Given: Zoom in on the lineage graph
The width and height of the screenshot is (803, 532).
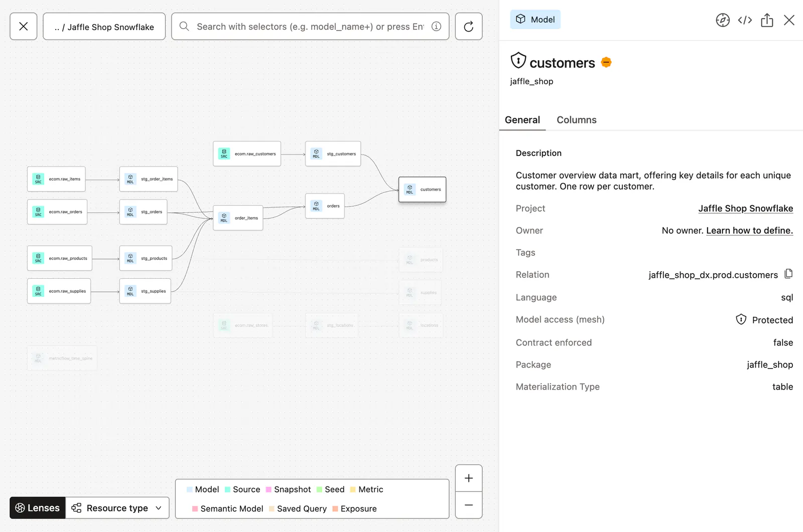Looking at the screenshot, I should pos(468,478).
